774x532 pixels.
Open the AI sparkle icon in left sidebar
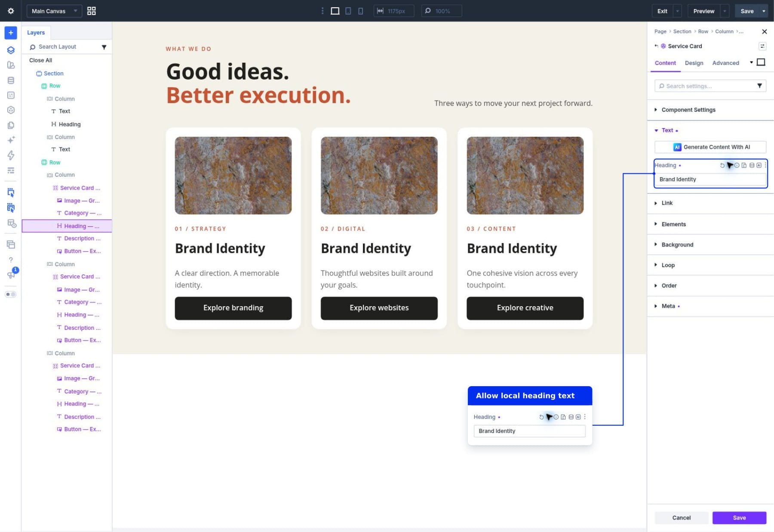(11, 140)
